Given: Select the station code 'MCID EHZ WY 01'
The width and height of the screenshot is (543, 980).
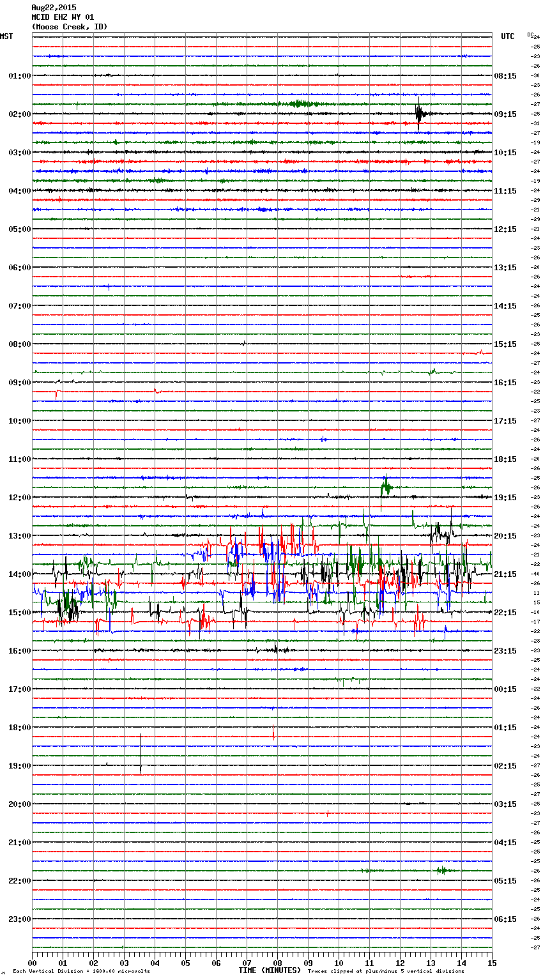Looking at the screenshot, I should click(63, 17).
